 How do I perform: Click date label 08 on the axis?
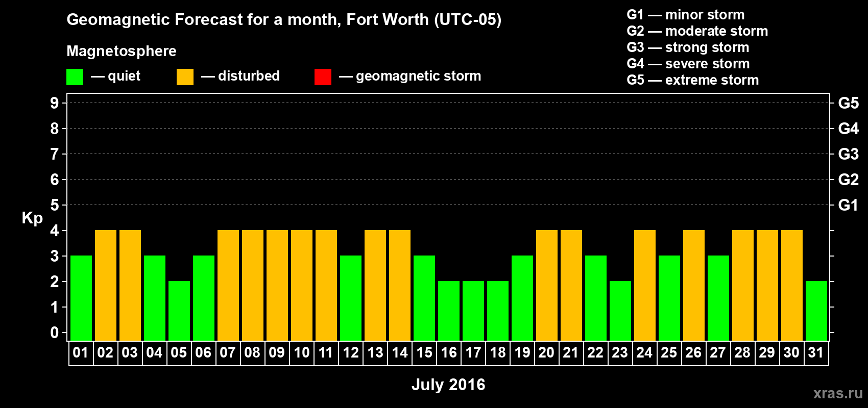coord(252,353)
